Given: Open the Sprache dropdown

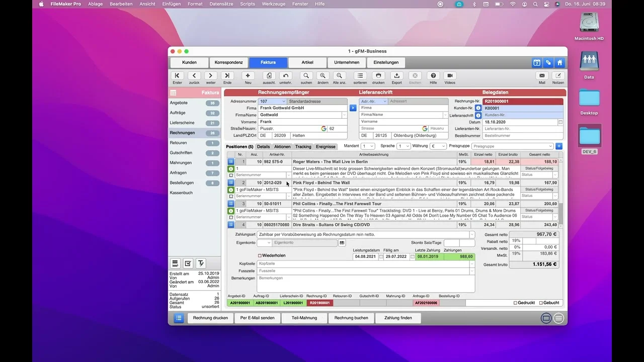Looking at the screenshot, I should 404,146.
